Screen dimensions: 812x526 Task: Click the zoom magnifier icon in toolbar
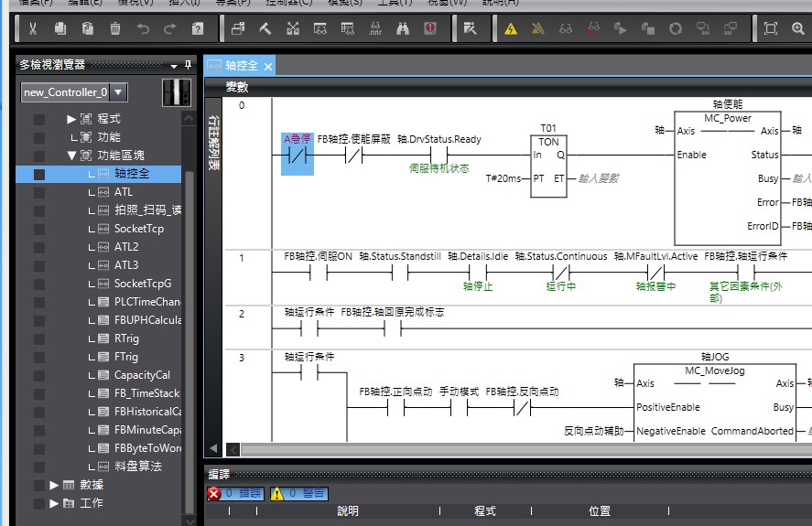(x=797, y=28)
